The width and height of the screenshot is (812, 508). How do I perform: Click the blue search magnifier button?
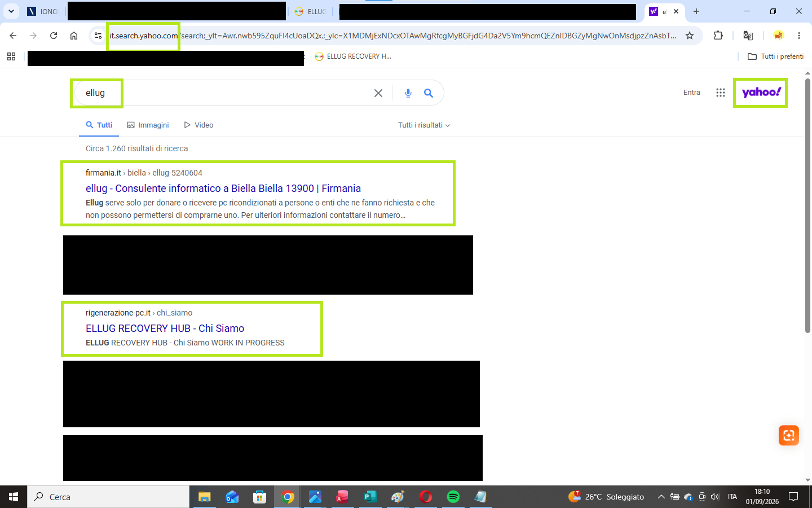[x=429, y=93]
